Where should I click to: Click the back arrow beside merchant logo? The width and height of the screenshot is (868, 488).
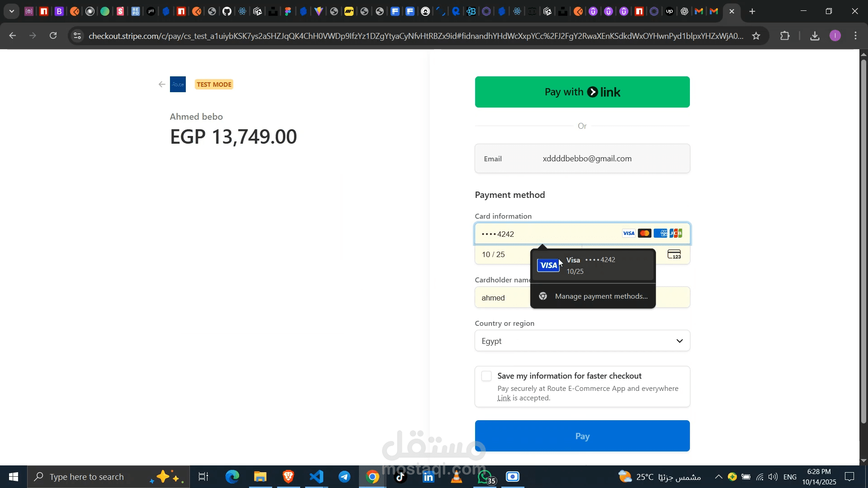pos(162,84)
